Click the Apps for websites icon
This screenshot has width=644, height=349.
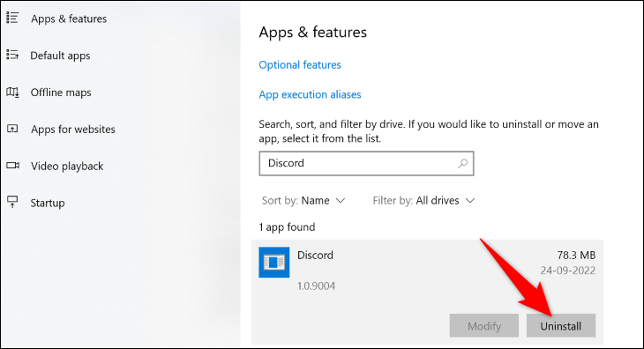[x=12, y=129]
